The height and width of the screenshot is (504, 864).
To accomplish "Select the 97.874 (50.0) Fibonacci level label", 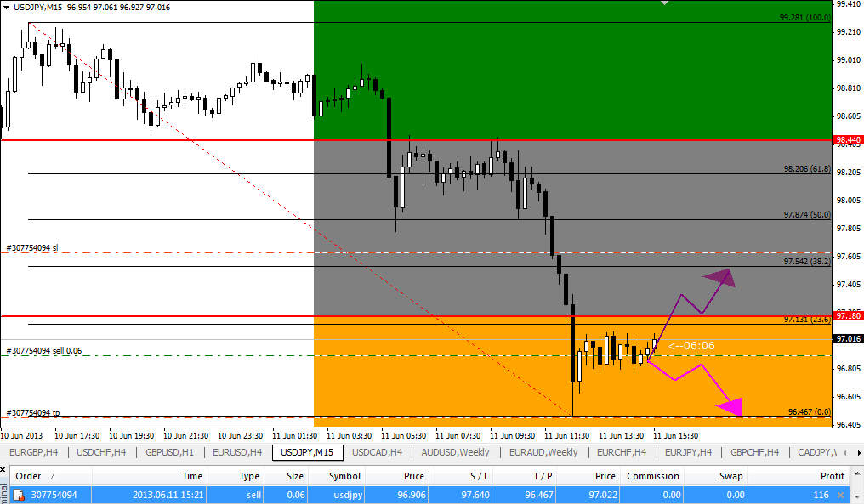I will [806, 214].
